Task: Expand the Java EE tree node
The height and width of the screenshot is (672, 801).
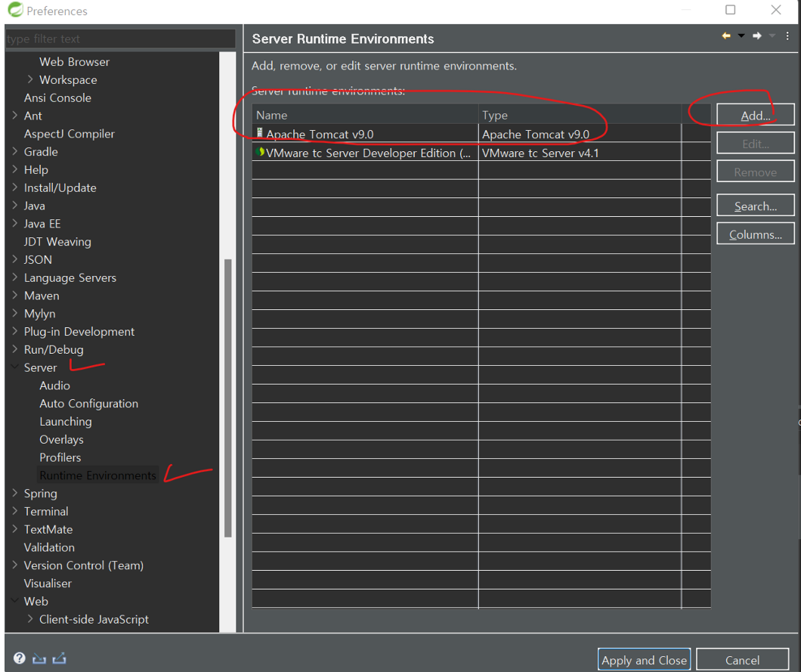Action: pyautogui.click(x=15, y=223)
